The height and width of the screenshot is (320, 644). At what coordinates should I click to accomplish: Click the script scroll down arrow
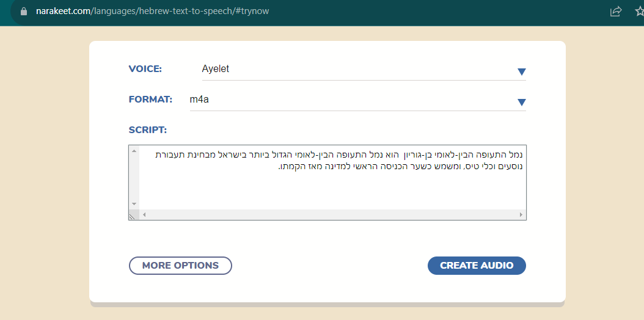point(134,204)
